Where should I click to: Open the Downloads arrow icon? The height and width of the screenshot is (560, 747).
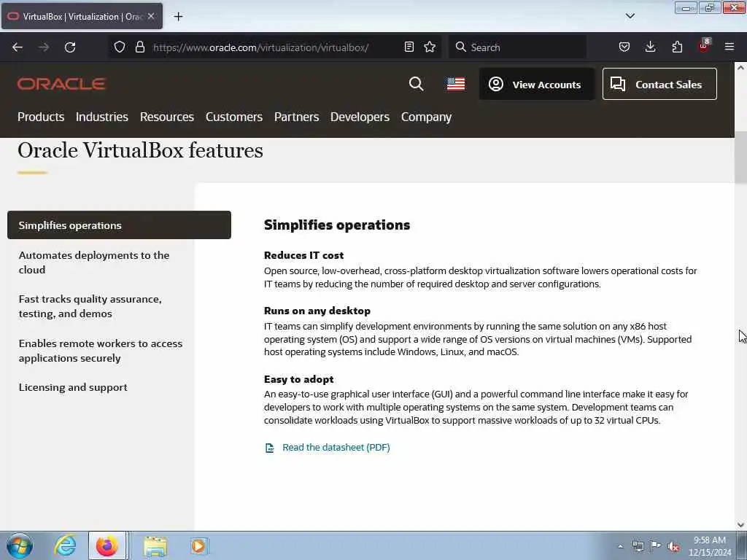[650, 47]
